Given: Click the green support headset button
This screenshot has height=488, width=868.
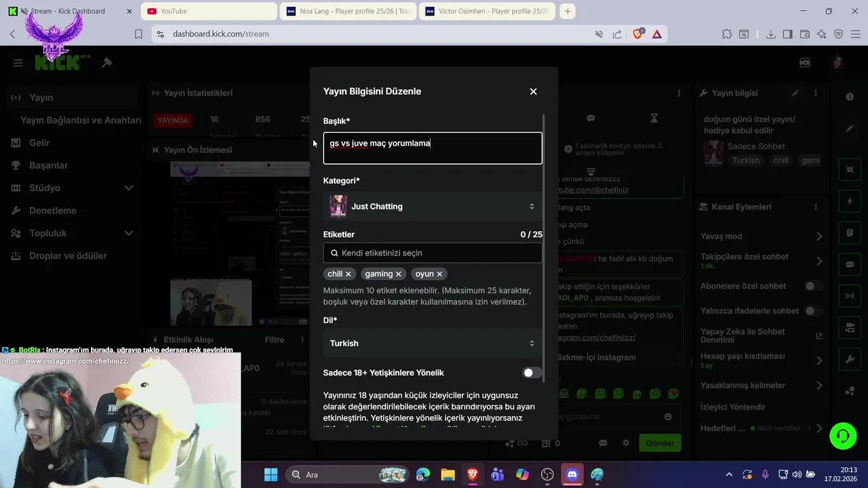Looking at the screenshot, I should [843, 435].
